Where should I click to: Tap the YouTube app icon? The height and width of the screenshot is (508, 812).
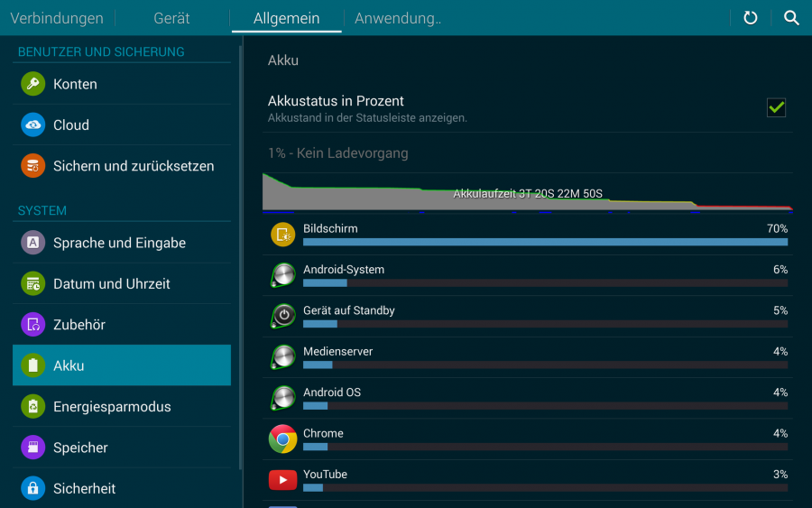click(283, 480)
